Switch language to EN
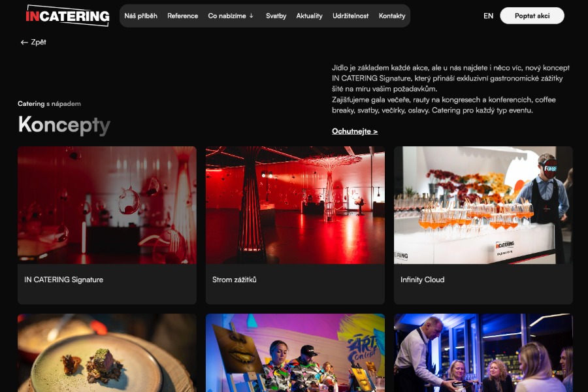 [488, 16]
